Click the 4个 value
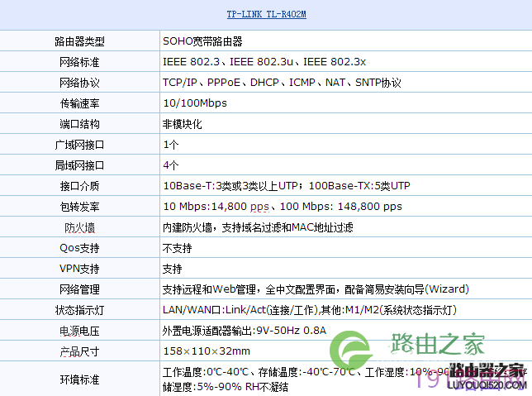The width and height of the screenshot is (532, 396). (x=171, y=165)
